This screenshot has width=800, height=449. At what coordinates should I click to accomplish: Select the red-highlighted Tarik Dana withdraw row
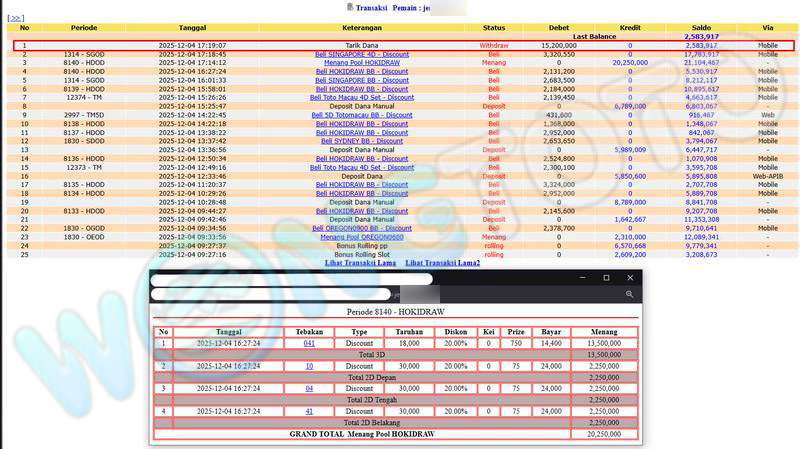point(400,46)
